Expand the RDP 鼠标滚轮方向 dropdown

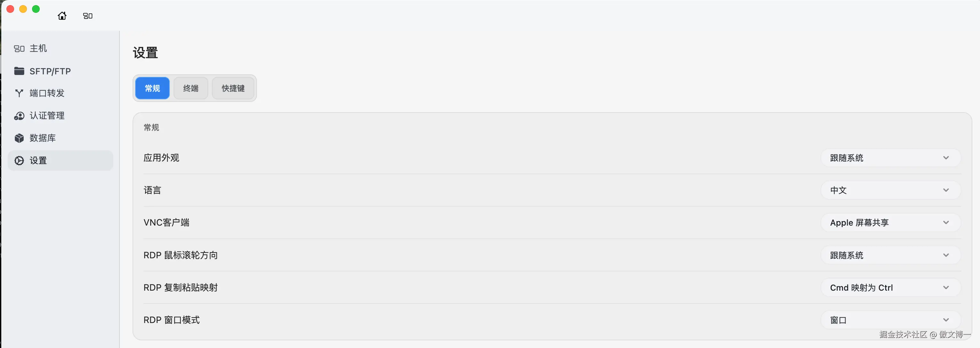890,255
